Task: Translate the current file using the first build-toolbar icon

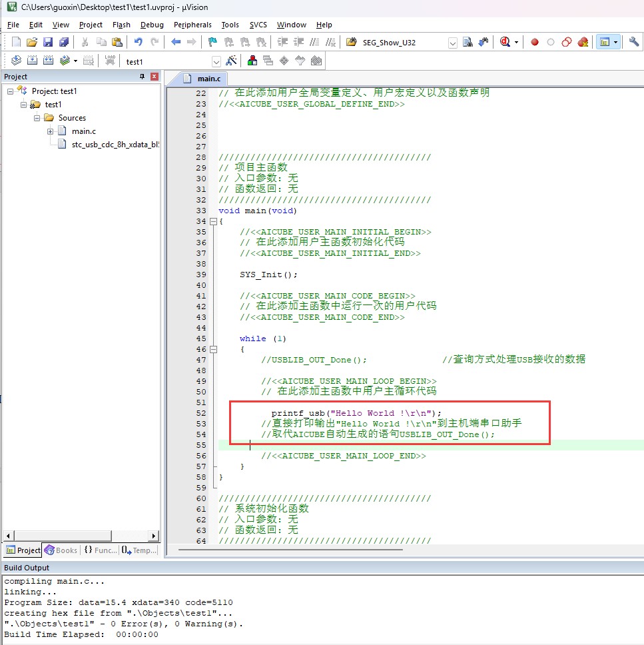Action: point(16,61)
